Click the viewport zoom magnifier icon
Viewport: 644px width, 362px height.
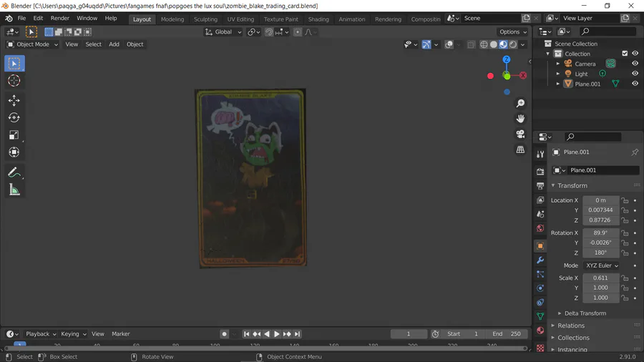point(520,104)
